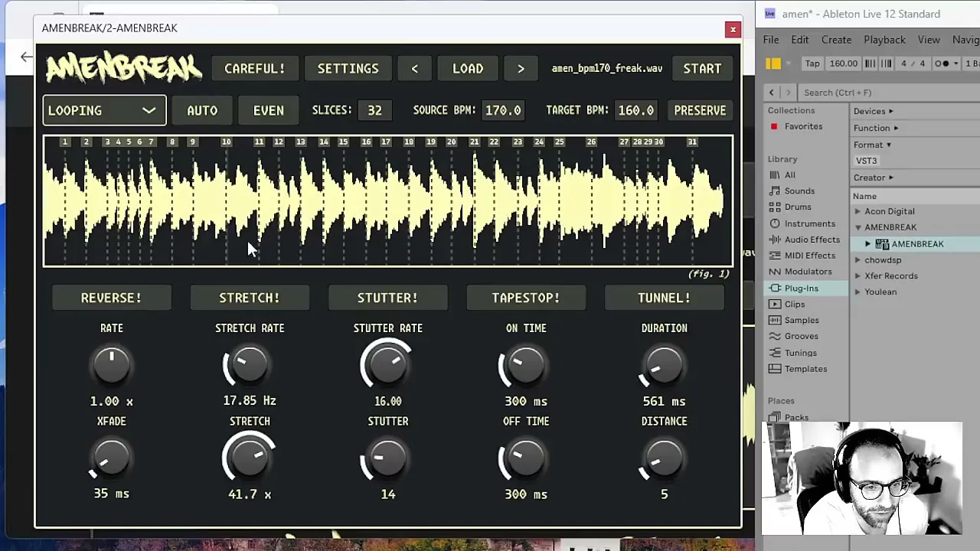Click the DURATION knob
Screen dimensions: 980x551
[664, 366]
